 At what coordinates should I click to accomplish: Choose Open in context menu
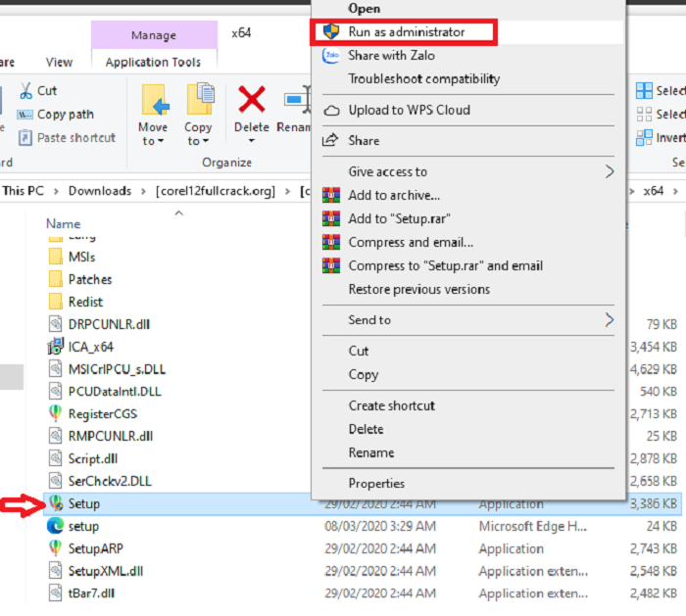tap(364, 8)
